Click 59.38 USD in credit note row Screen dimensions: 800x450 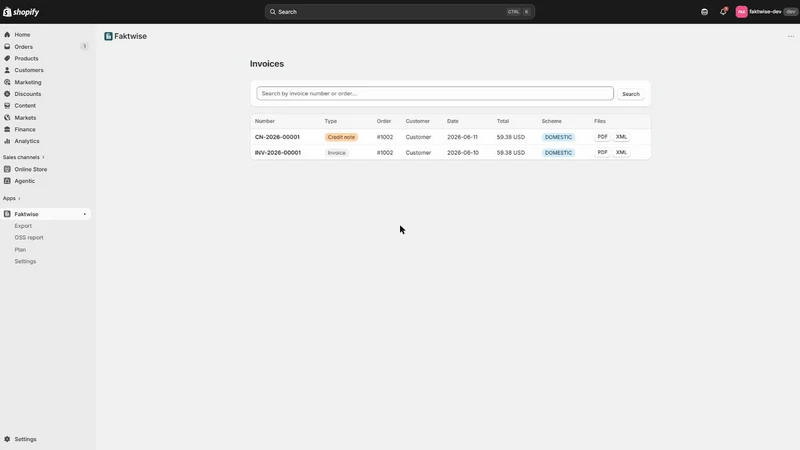[511, 137]
